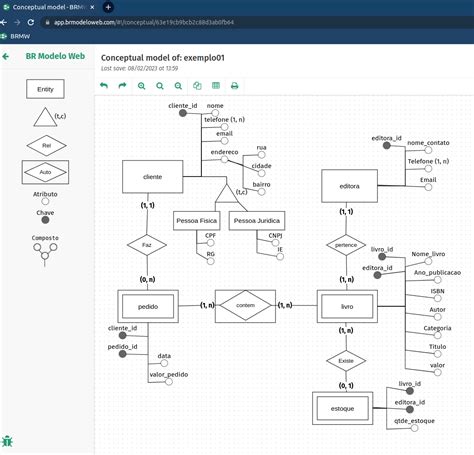Click the reset zoom magnifier icon
Image resolution: width=474 pixels, height=455 pixels.
(160, 86)
